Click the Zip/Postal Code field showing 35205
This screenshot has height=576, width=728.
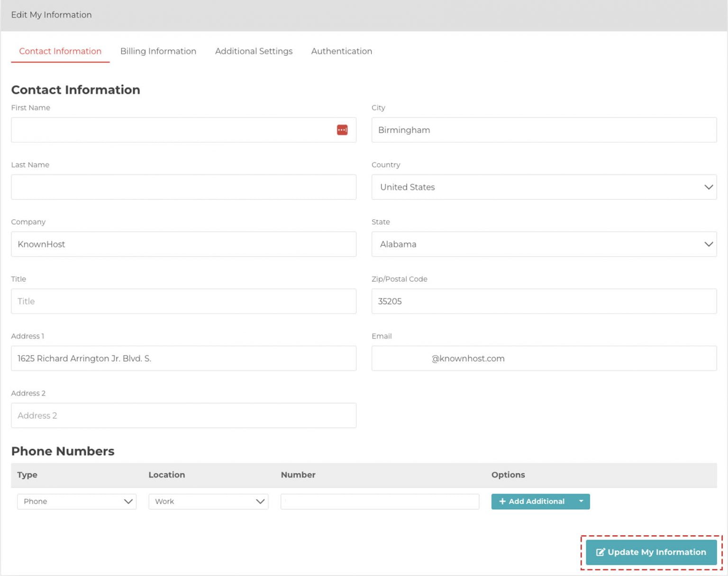(544, 301)
